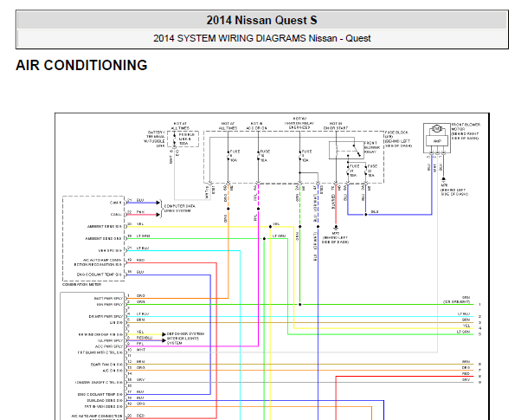Click the "WHT" wire label at pin 10
The height and width of the screenshot is (420, 521).
[141, 350]
